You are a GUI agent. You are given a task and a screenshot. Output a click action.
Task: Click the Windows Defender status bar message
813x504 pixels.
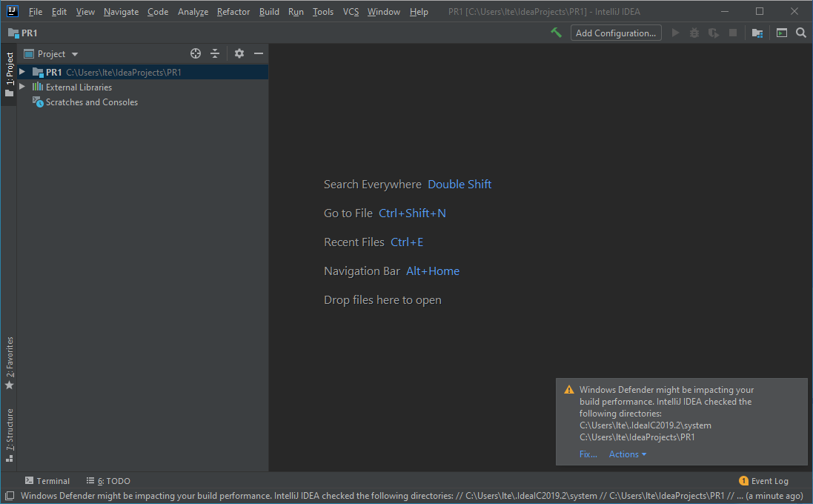411,496
